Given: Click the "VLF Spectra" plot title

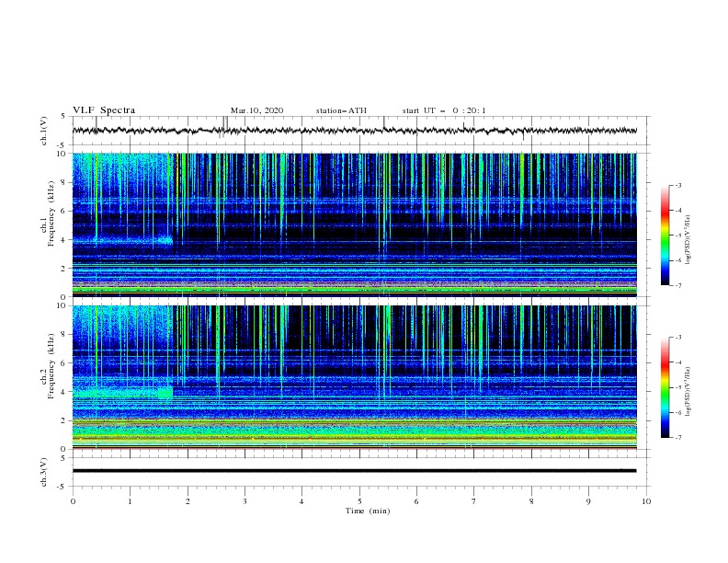Looking at the screenshot, I should 104,110.
